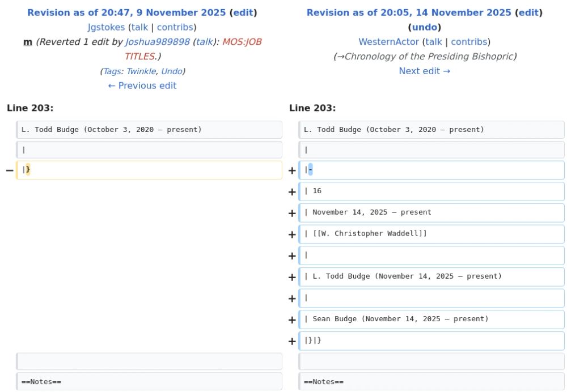The width and height of the screenshot is (567, 392).
Task: Click the undo link for WesternActor's revision
Action: 425,27
